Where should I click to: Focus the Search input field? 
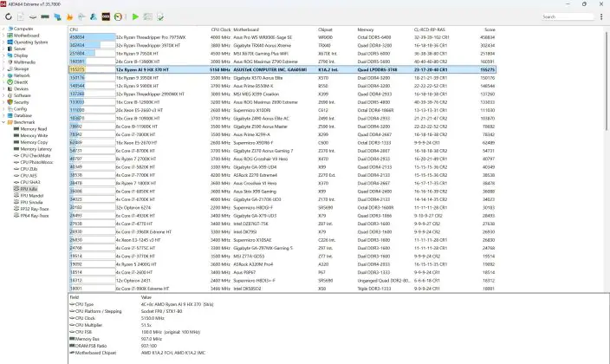pyautogui.click(x=568, y=16)
